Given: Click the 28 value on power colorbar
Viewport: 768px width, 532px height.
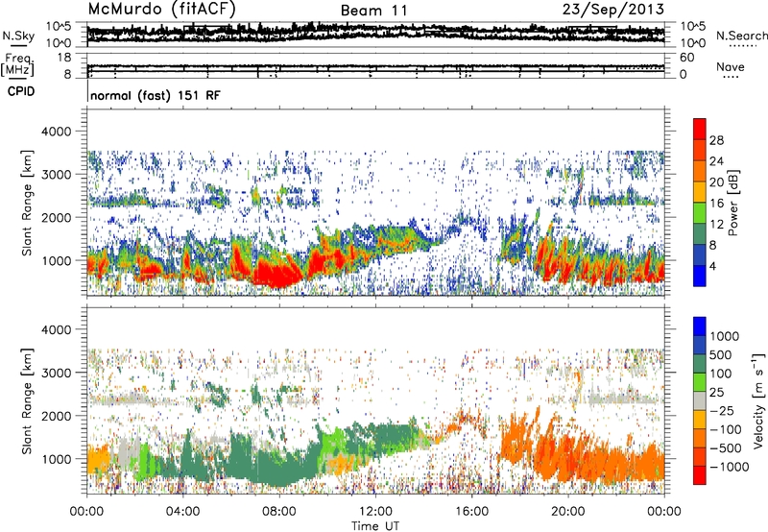Looking at the screenshot, I should (716, 140).
